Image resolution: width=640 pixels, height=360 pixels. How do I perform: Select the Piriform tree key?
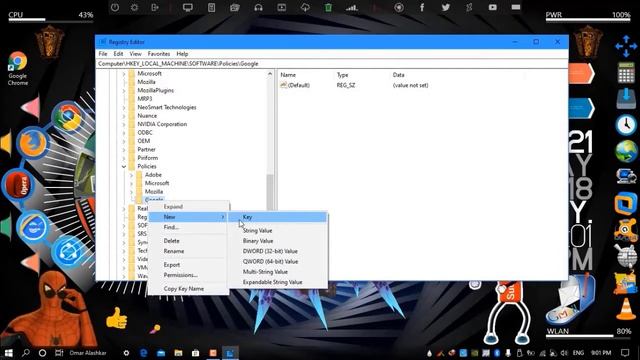tap(147, 158)
